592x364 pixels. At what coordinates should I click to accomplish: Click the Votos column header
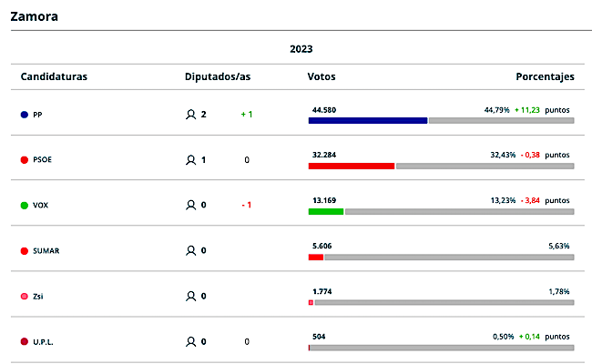click(322, 76)
